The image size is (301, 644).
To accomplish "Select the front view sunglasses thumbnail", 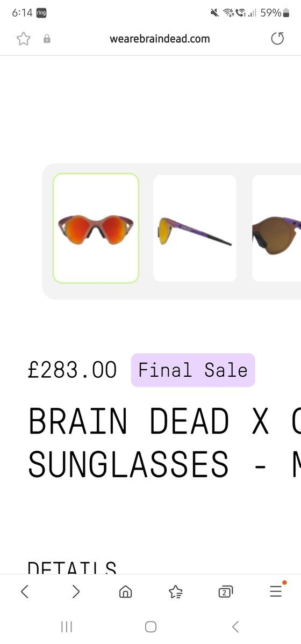I will (96, 228).
